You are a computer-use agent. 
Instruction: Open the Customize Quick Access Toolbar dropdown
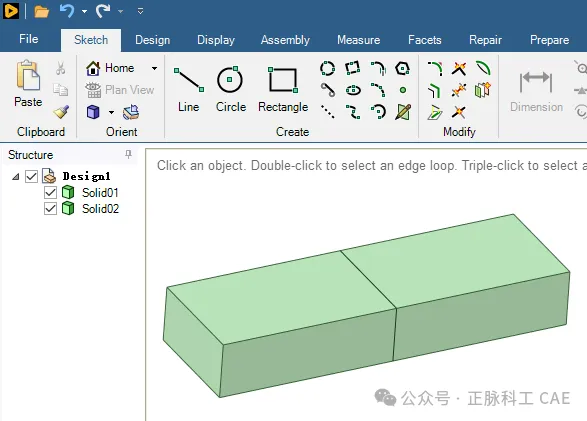pos(140,11)
